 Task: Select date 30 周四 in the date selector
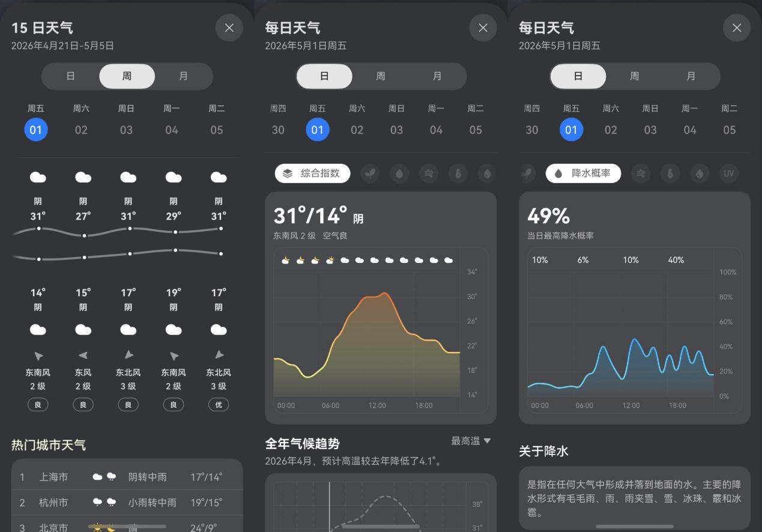(278, 129)
